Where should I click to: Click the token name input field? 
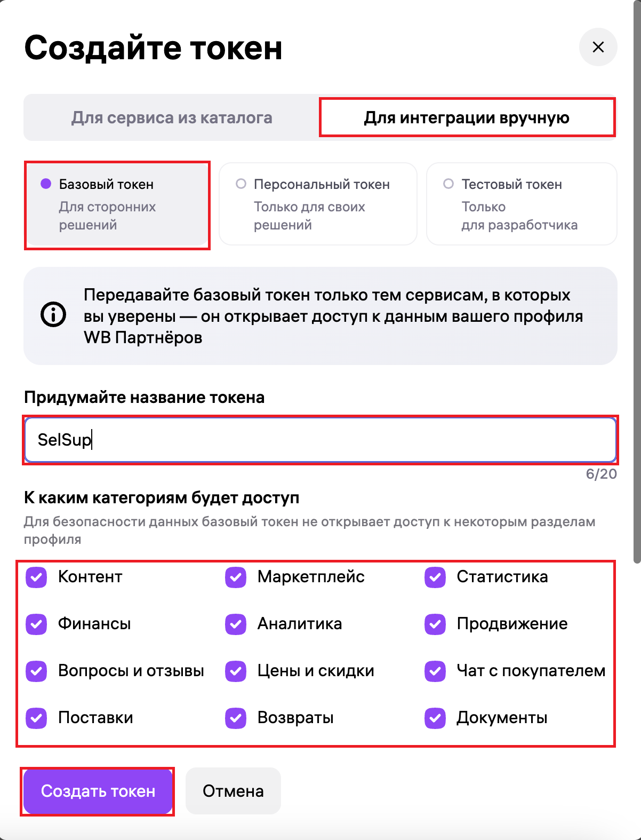320,440
